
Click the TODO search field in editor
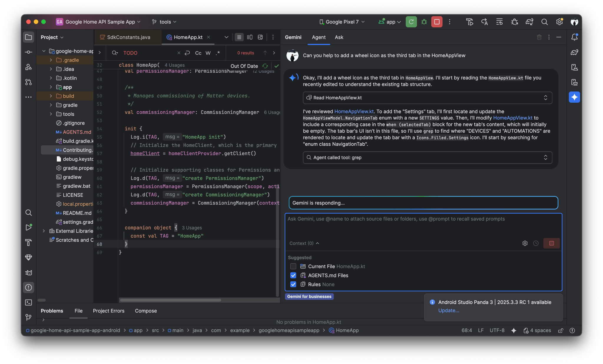pos(149,53)
